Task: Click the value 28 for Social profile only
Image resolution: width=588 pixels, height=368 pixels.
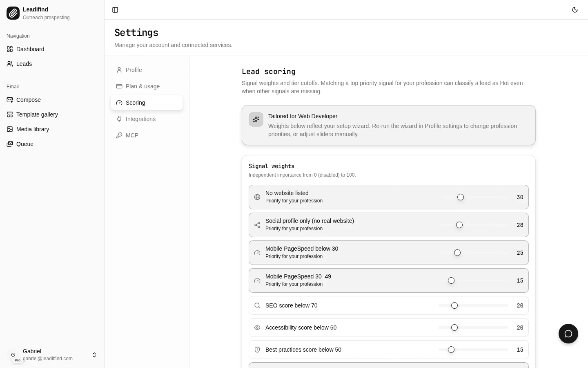Action: [520, 225]
